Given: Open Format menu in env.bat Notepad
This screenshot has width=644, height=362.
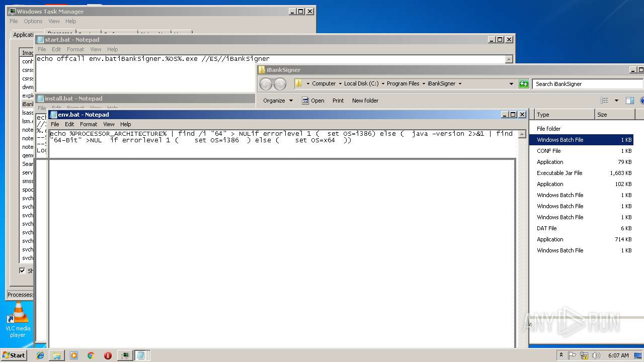Looking at the screenshot, I should 89,124.
